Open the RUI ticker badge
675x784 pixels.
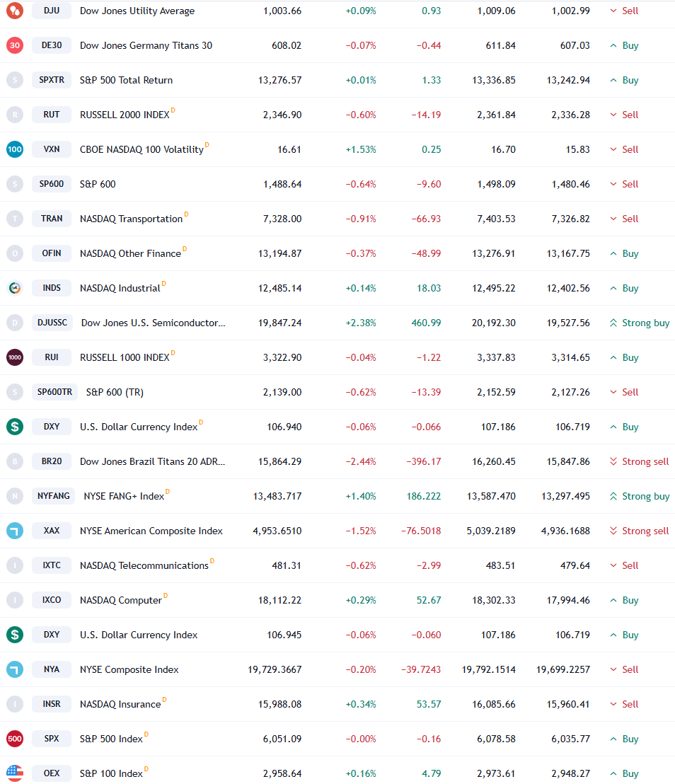pos(52,357)
